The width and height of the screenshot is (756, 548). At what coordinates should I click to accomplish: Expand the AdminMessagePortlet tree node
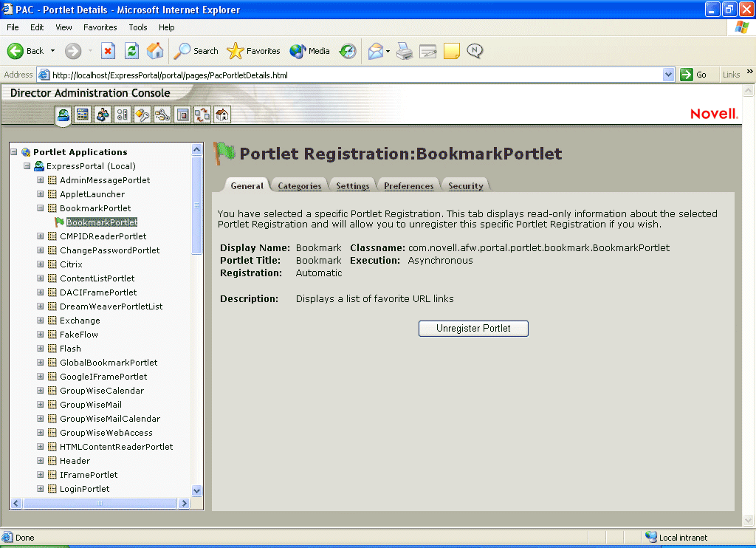click(x=41, y=180)
